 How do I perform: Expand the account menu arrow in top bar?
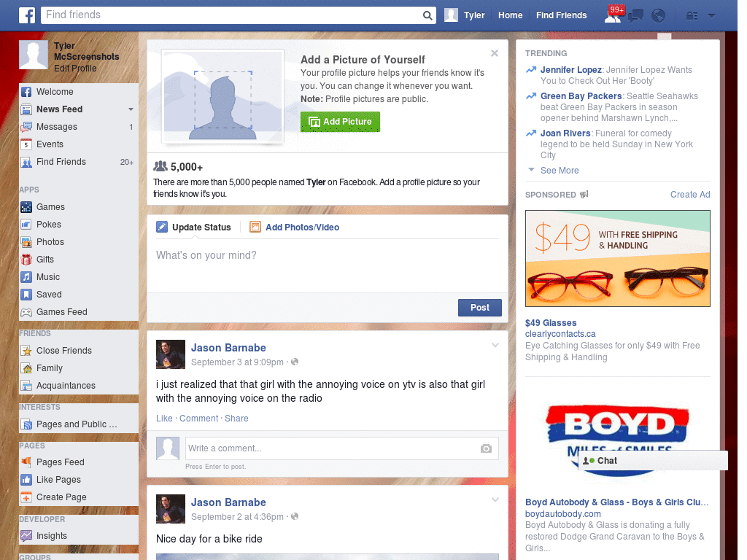[711, 16]
